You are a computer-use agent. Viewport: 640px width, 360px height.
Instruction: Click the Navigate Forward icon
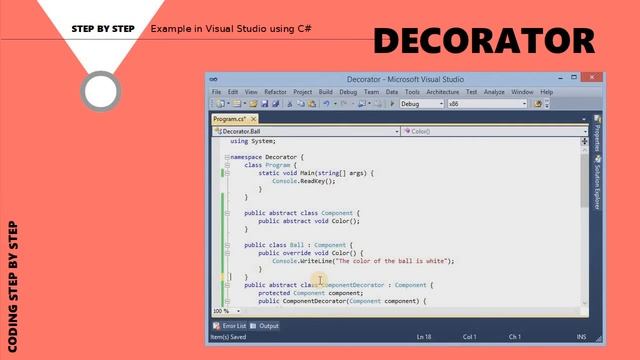click(x=378, y=104)
